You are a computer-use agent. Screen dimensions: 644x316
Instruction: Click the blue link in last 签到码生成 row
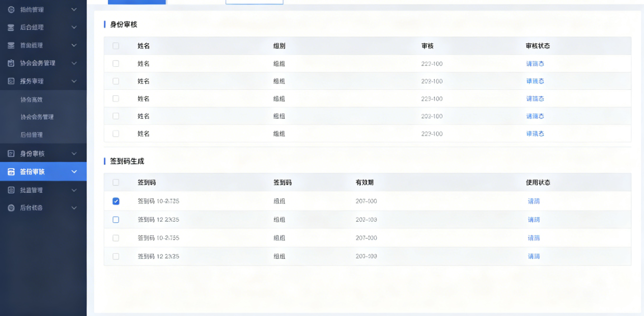(x=534, y=256)
